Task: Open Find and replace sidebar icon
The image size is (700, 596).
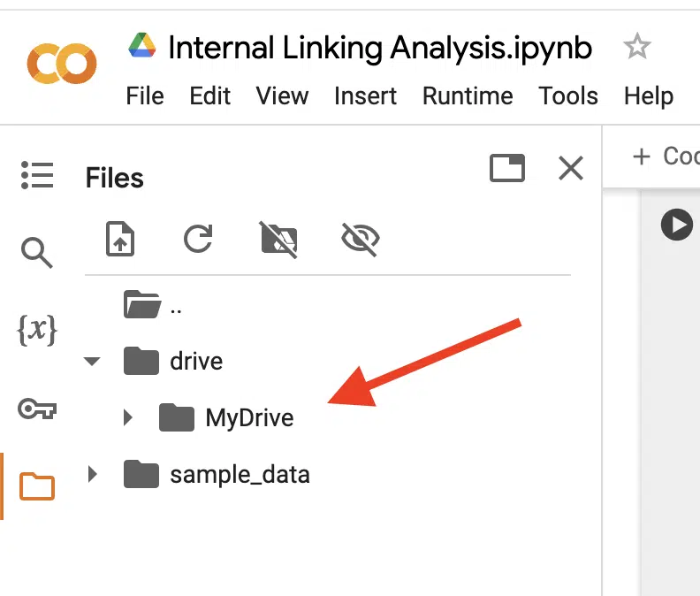Action: (x=36, y=253)
